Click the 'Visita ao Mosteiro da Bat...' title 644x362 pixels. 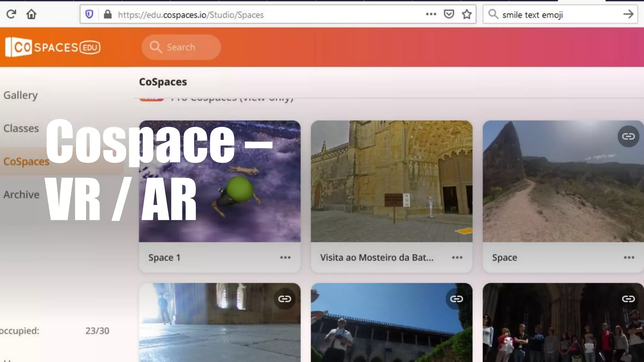377,258
